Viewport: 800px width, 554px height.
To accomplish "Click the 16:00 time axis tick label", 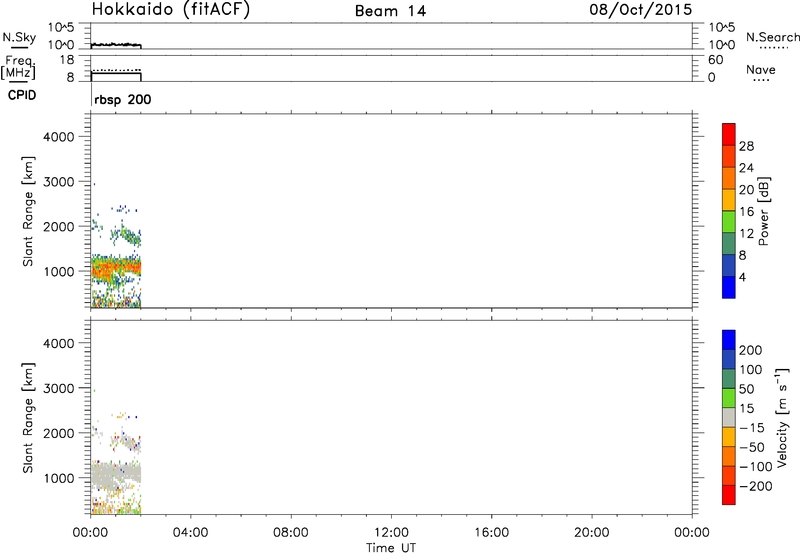I will point(491,533).
